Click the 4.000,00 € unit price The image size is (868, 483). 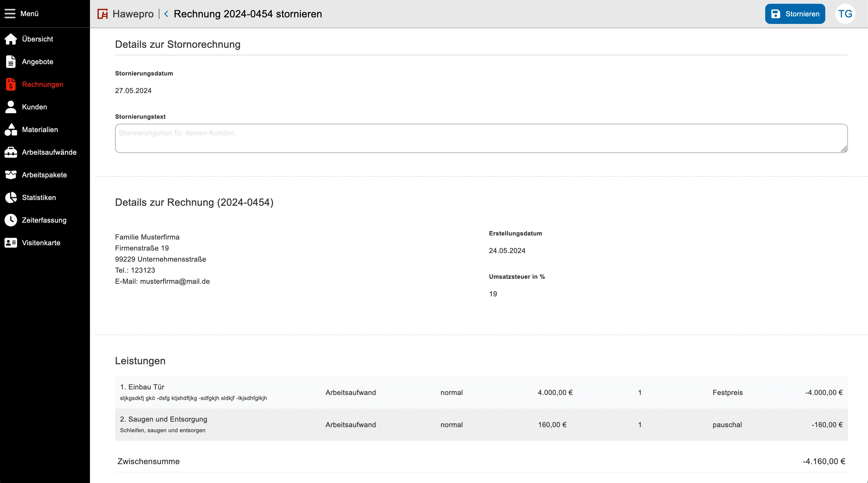pos(555,393)
